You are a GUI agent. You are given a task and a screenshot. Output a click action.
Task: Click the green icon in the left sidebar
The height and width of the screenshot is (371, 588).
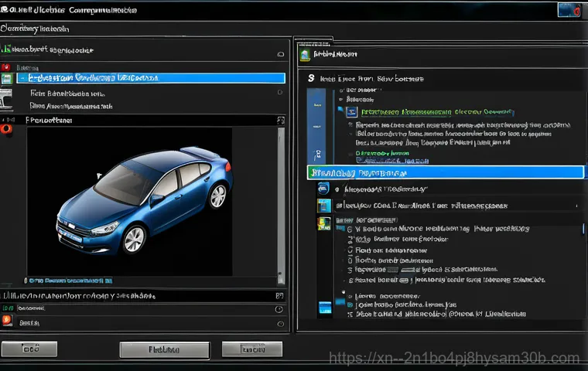pos(7,79)
